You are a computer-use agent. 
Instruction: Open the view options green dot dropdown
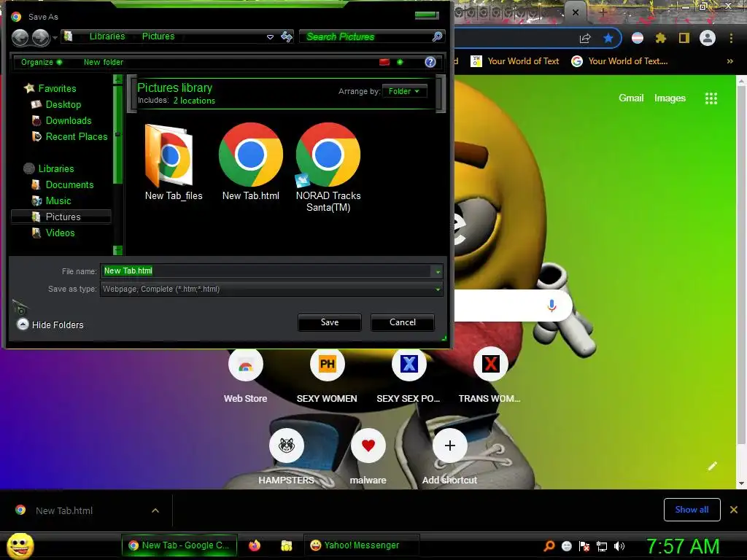(x=400, y=62)
